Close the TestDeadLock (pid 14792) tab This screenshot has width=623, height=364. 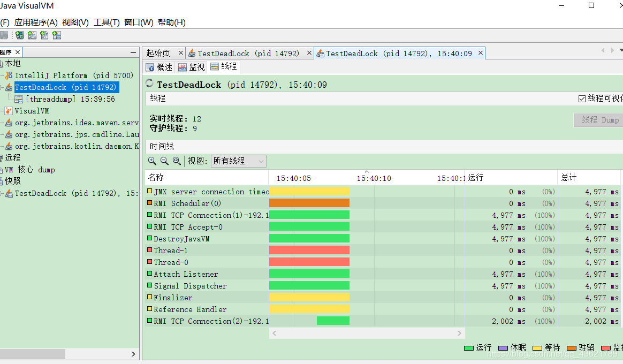[x=309, y=53]
